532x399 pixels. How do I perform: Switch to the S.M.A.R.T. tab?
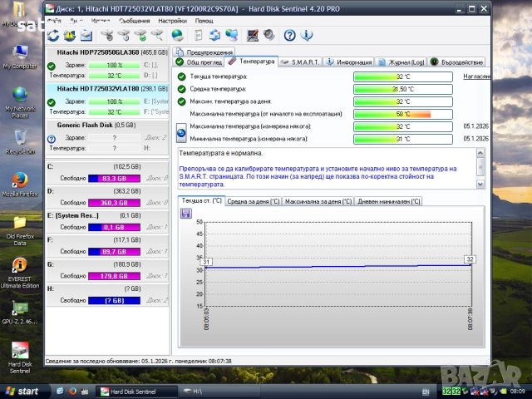pos(300,62)
